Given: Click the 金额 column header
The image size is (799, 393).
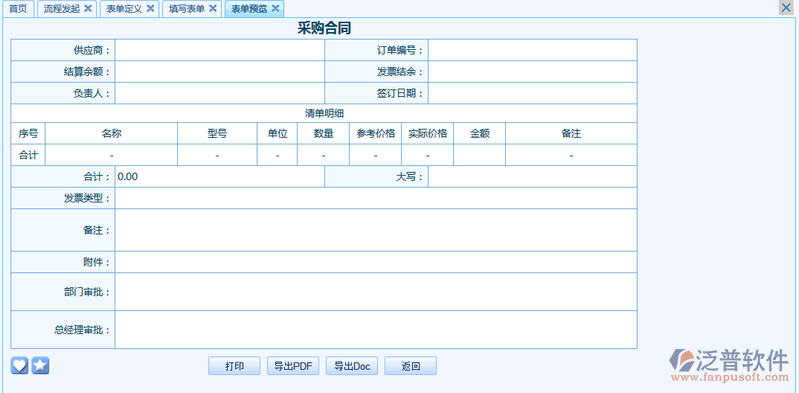Looking at the screenshot, I should click(480, 134).
